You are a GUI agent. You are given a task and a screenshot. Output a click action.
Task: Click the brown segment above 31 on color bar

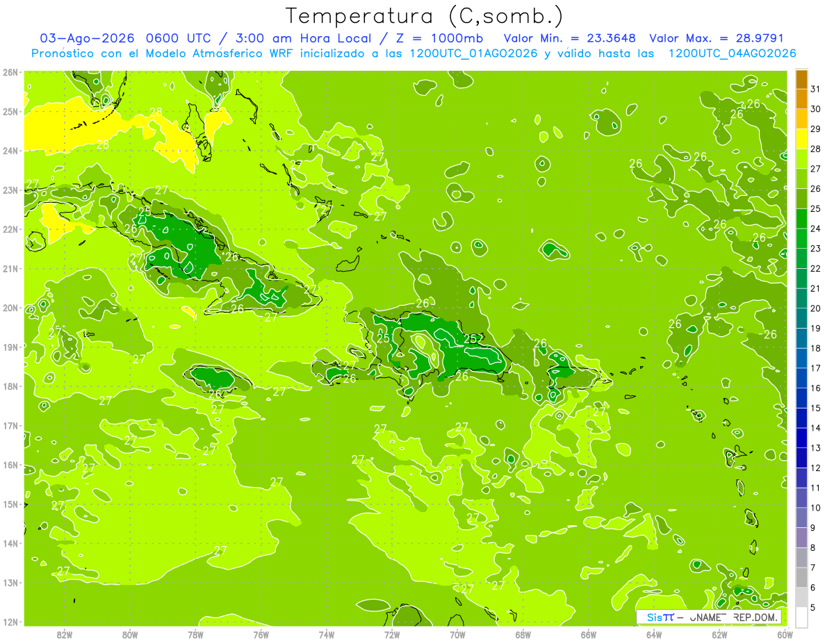[801, 79]
